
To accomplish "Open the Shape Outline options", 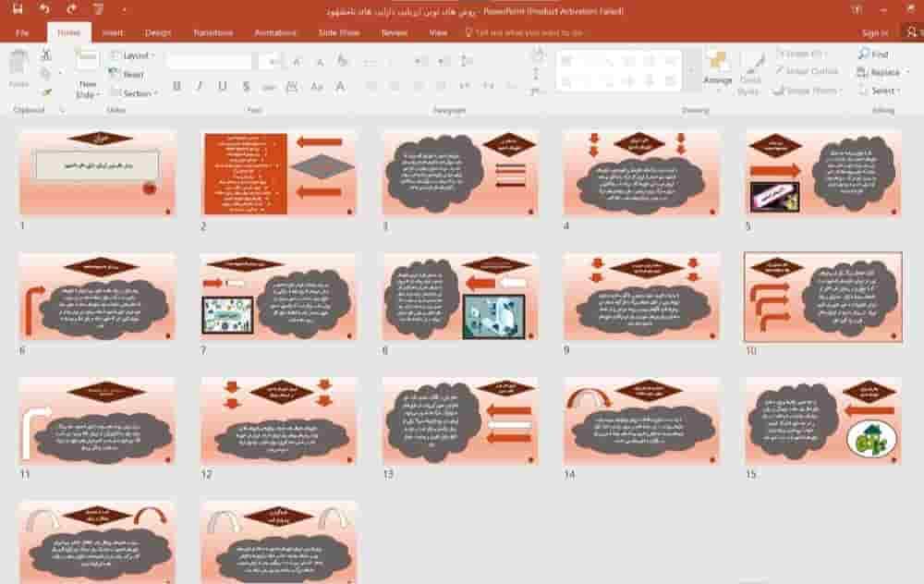I will (808, 71).
